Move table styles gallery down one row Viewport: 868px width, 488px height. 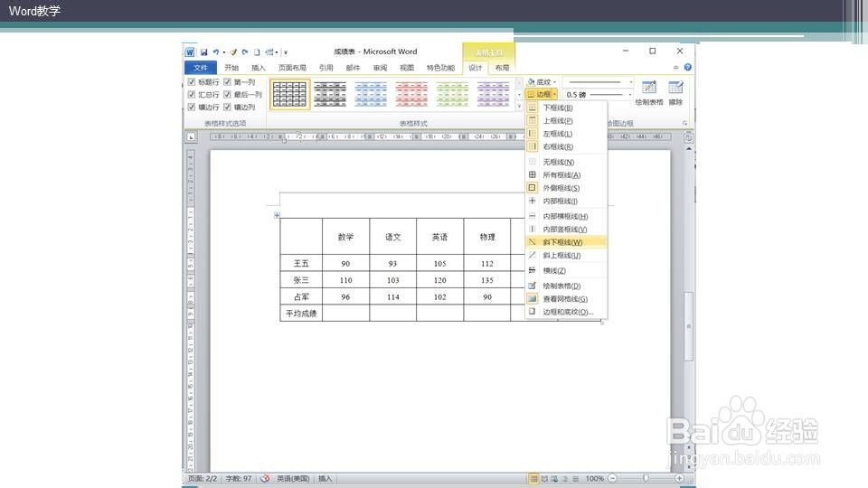(x=519, y=94)
